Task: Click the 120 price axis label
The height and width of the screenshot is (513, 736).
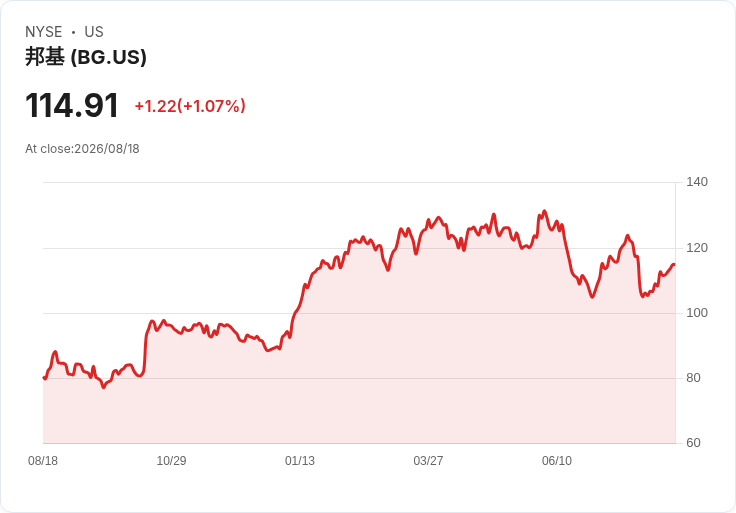Action: [x=697, y=248]
